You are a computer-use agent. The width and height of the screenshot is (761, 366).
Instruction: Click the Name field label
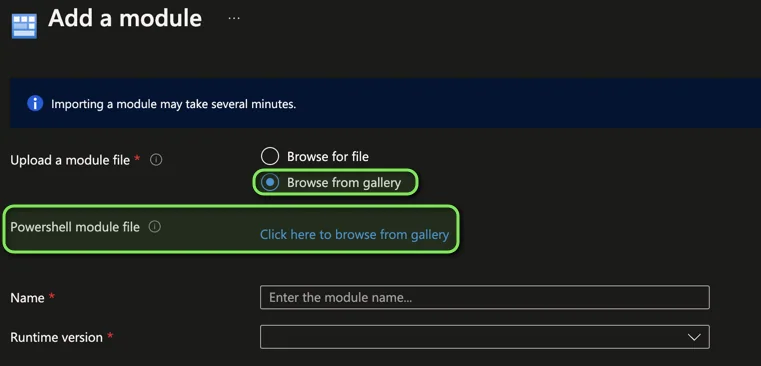tap(27, 298)
